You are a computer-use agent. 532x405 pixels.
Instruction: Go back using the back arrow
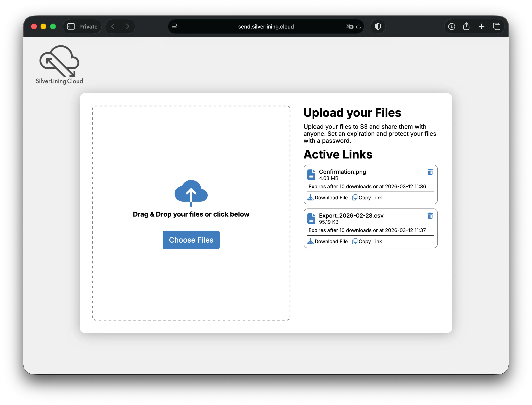113,26
